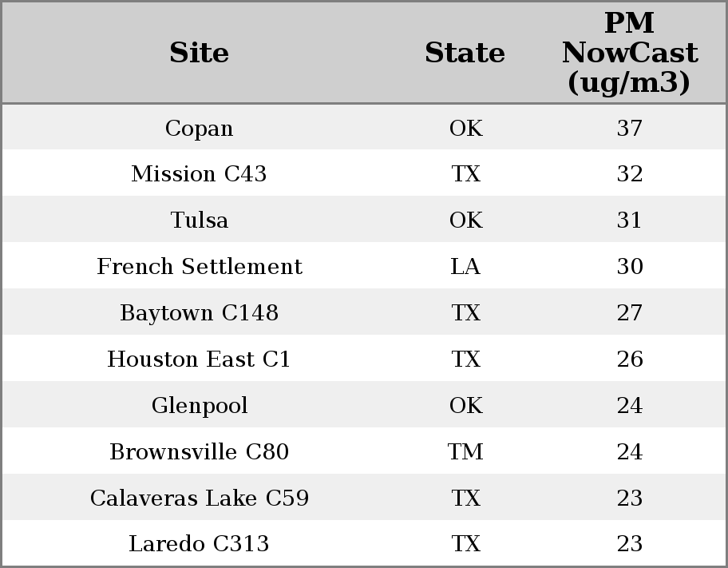Click the Glenpool site cell

(x=199, y=406)
